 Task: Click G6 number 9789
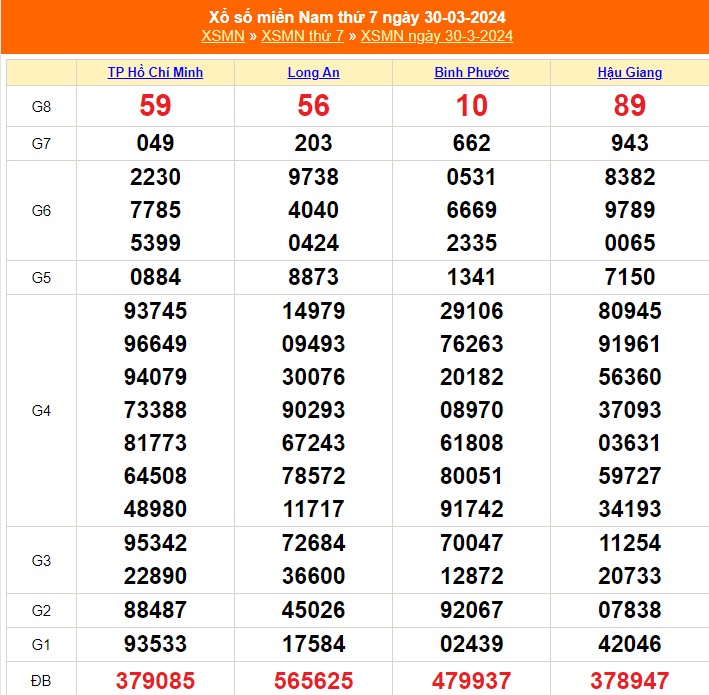coord(630,210)
